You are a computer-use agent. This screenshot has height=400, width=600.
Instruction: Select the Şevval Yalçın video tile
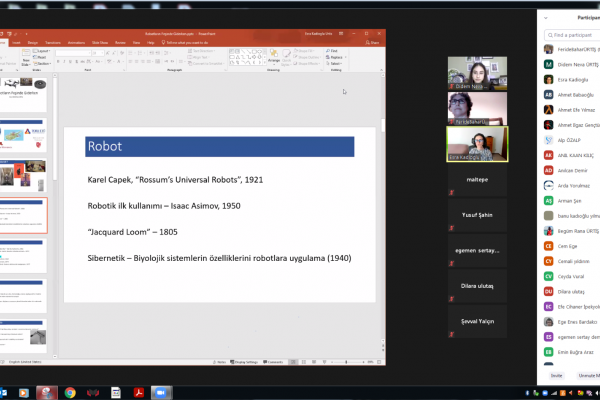pyautogui.click(x=477, y=321)
